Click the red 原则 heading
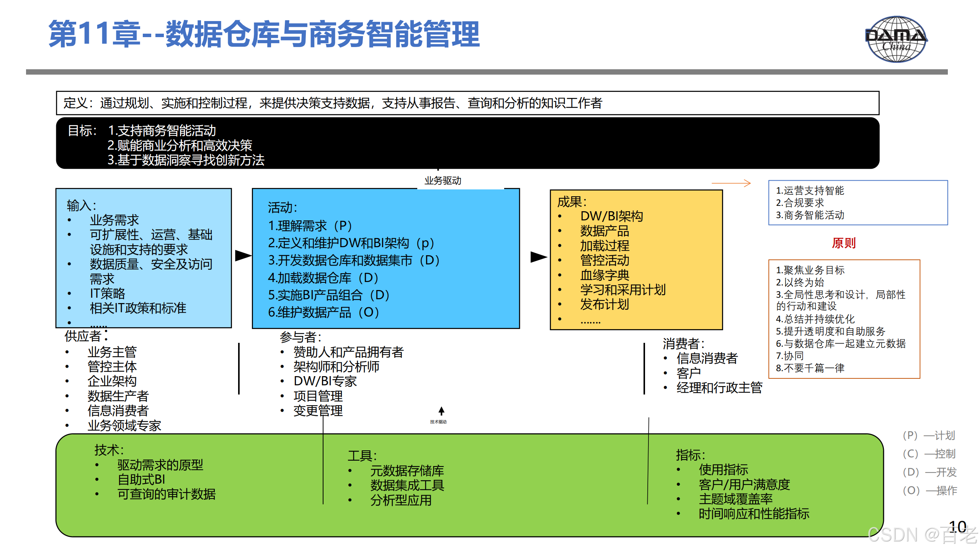Image resolution: width=980 pixels, height=551 pixels. click(x=843, y=243)
